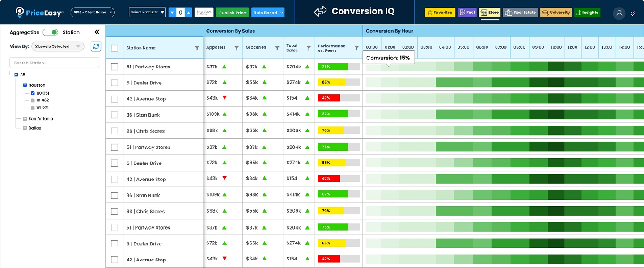Open the Real Estate module
Viewport: 644px width, 268px height.
point(520,13)
